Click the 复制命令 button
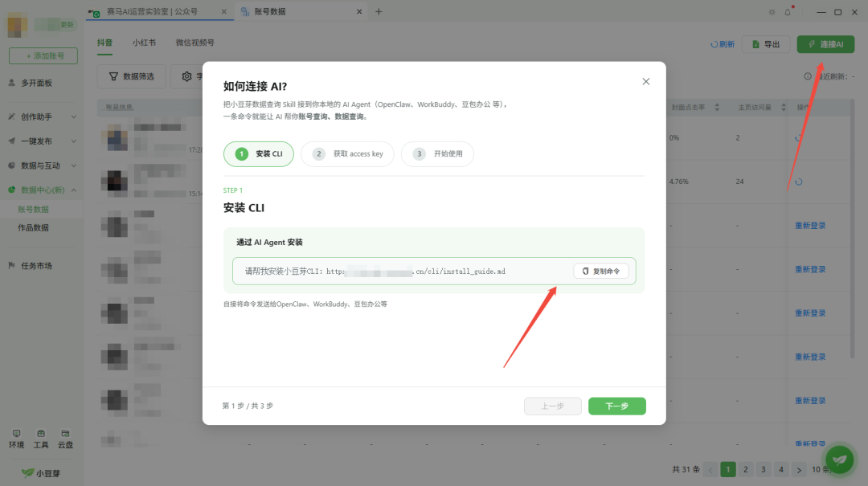Image resolution: width=868 pixels, height=486 pixels. (601, 272)
